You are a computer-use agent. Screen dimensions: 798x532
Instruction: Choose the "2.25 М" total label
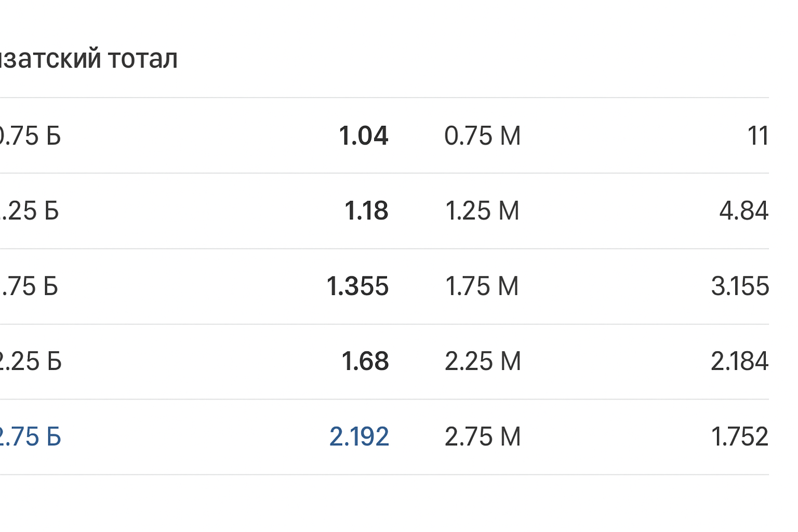483,362
